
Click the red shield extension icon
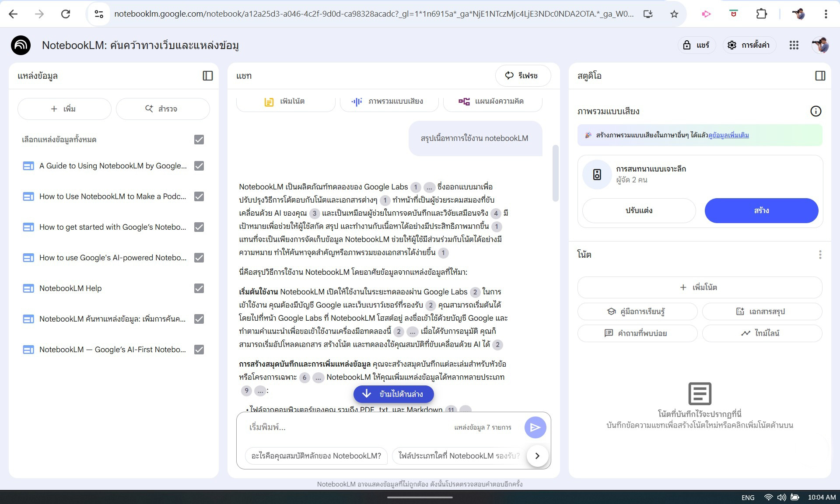(734, 14)
